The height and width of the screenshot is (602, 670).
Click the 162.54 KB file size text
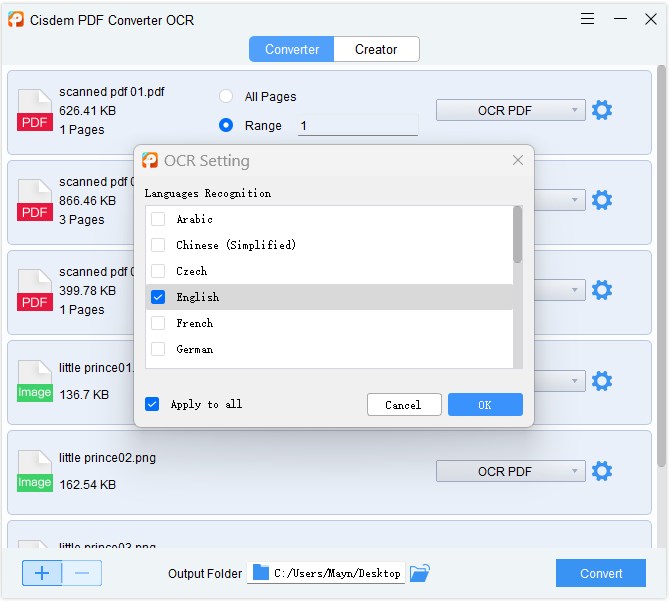(88, 485)
